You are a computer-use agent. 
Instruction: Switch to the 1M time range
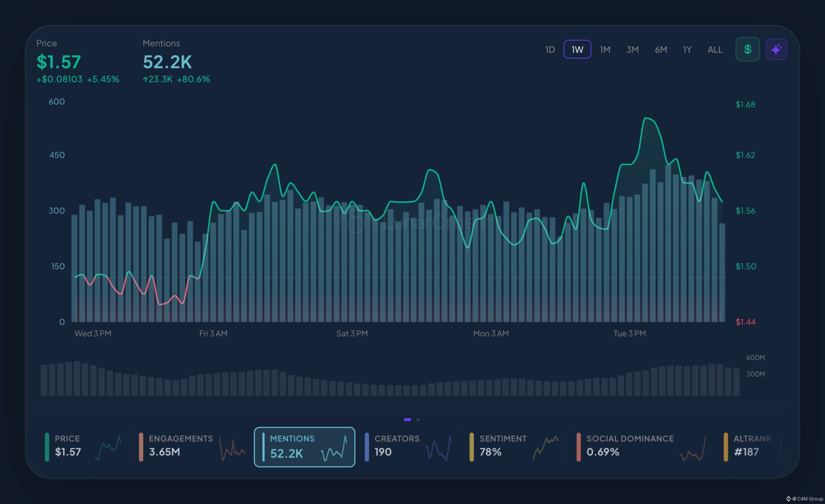[x=605, y=50]
